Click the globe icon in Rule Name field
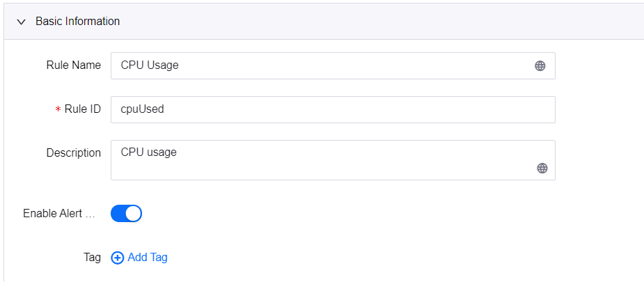 coord(540,66)
